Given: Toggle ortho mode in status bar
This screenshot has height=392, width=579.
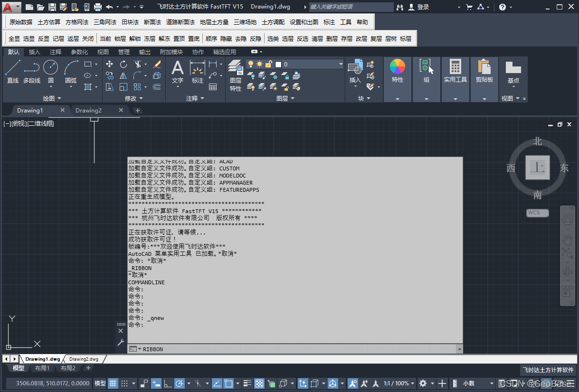Looking at the screenshot, I should click(167, 383).
